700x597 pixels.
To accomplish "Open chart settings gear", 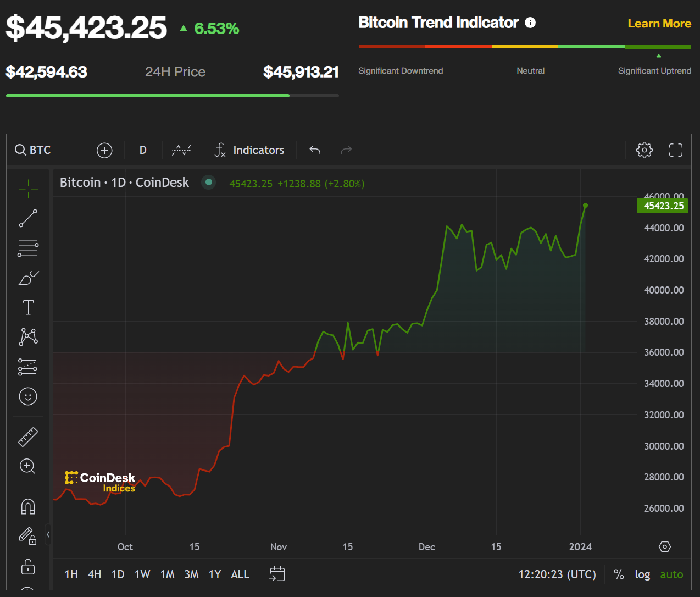I will tap(644, 150).
